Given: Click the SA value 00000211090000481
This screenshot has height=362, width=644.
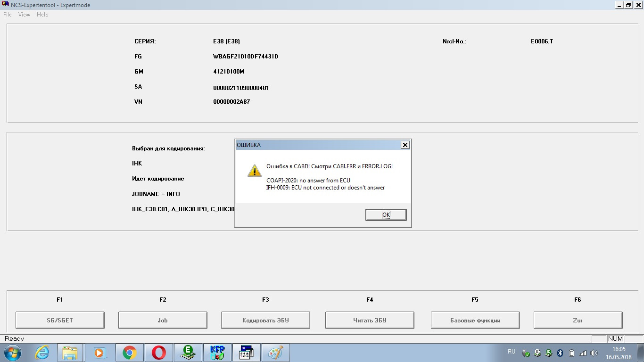Looking at the screenshot, I should pyautogui.click(x=241, y=88).
